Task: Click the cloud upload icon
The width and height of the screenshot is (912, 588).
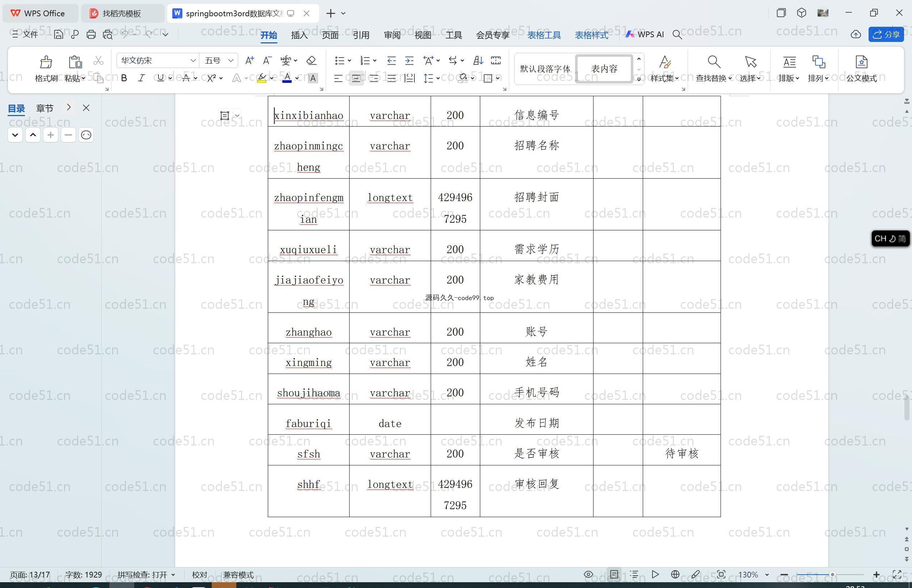Action: [856, 34]
